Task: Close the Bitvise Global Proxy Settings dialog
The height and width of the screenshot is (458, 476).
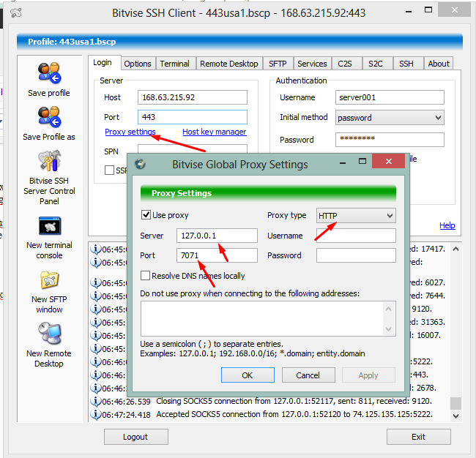Action: [x=389, y=162]
